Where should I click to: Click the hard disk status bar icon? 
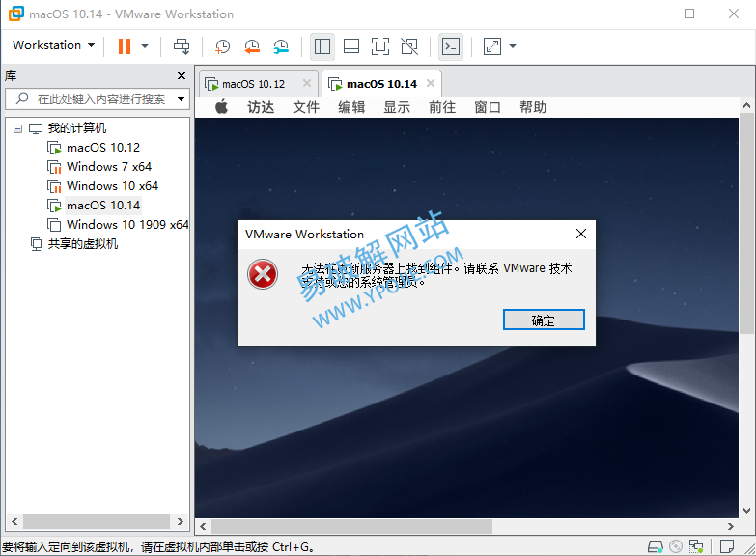[655, 547]
